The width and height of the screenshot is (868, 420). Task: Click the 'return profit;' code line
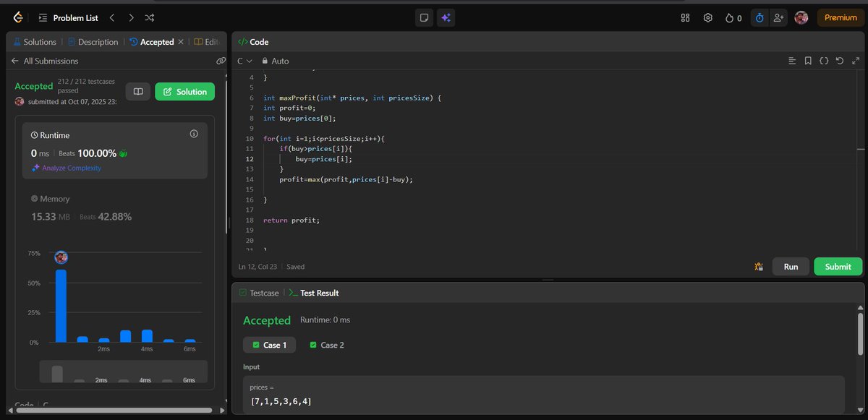tap(291, 220)
